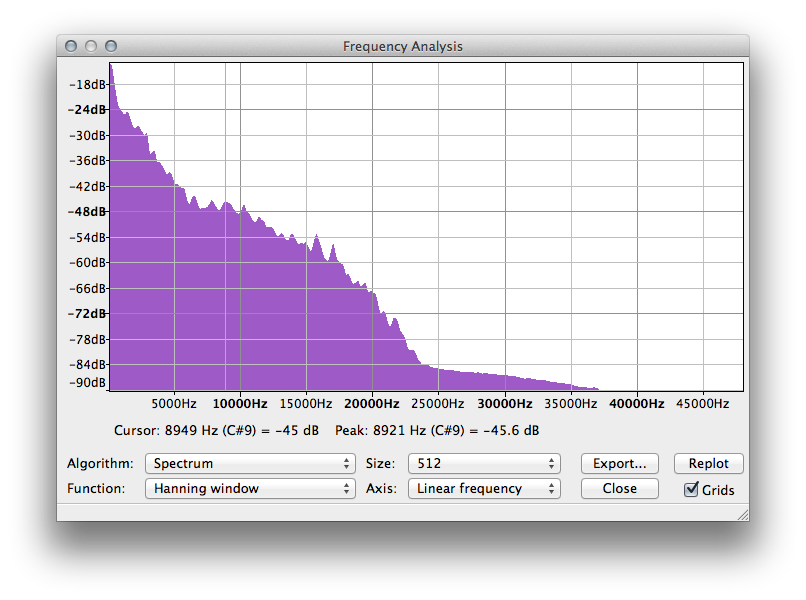Image resolution: width=806 pixels, height=600 pixels.
Task: Click the zoom window button in title bar
Action: pos(111,46)
